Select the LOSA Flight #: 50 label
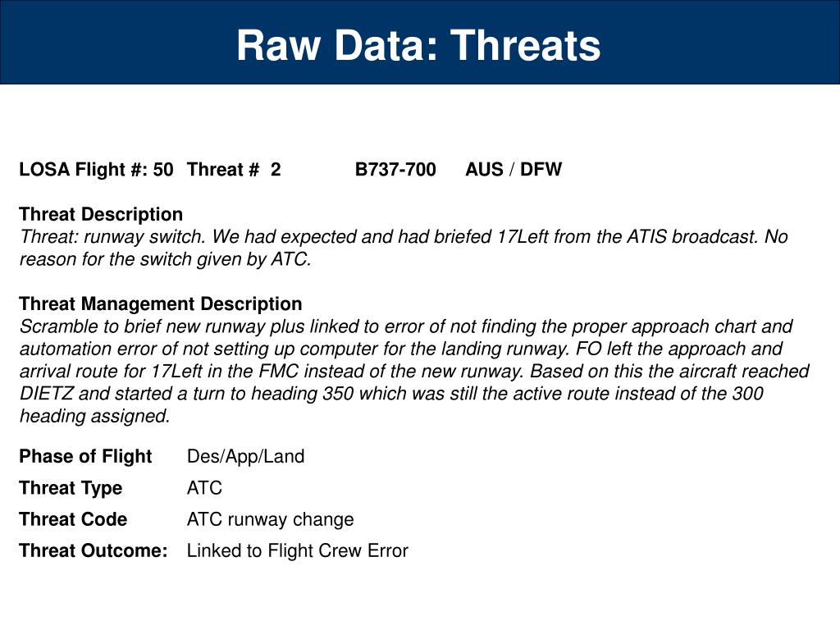Screen dimensions: 840x630 pos(97,169)
